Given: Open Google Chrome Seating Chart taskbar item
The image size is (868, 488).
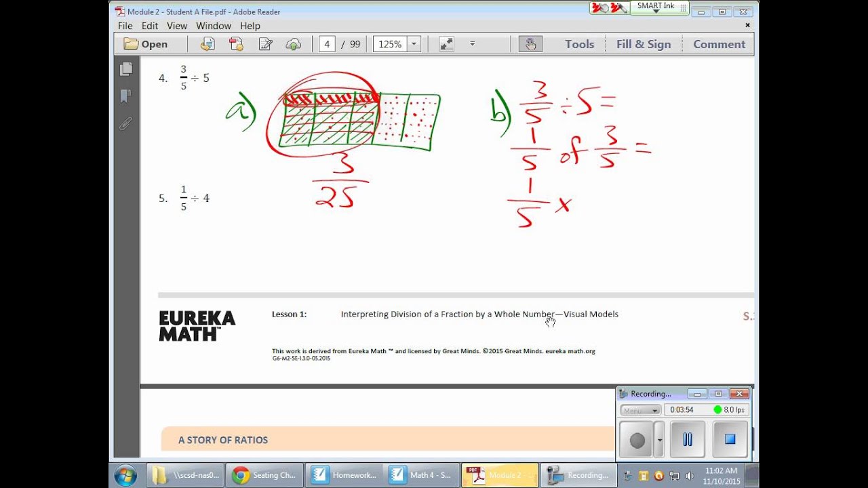Looking at the screenshot, I should (x=264, y=475).
